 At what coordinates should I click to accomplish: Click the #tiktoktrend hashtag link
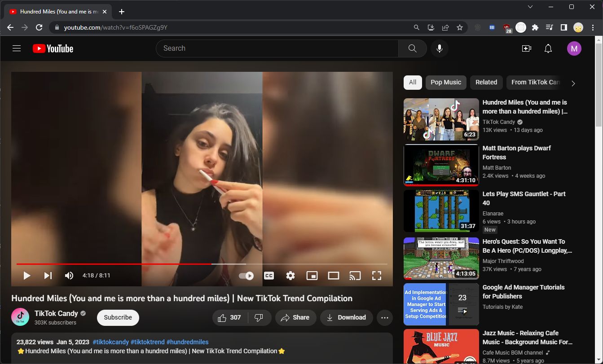(147, 342)
